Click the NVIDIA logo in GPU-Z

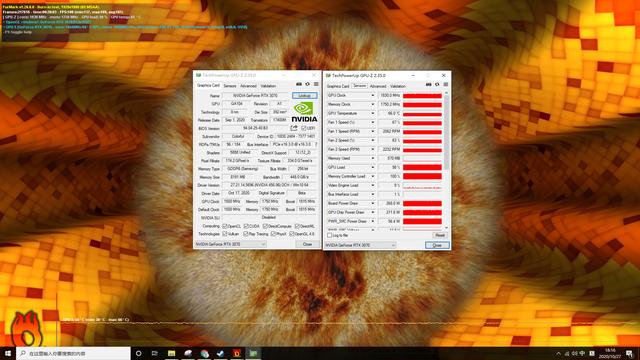click(304, 112)
